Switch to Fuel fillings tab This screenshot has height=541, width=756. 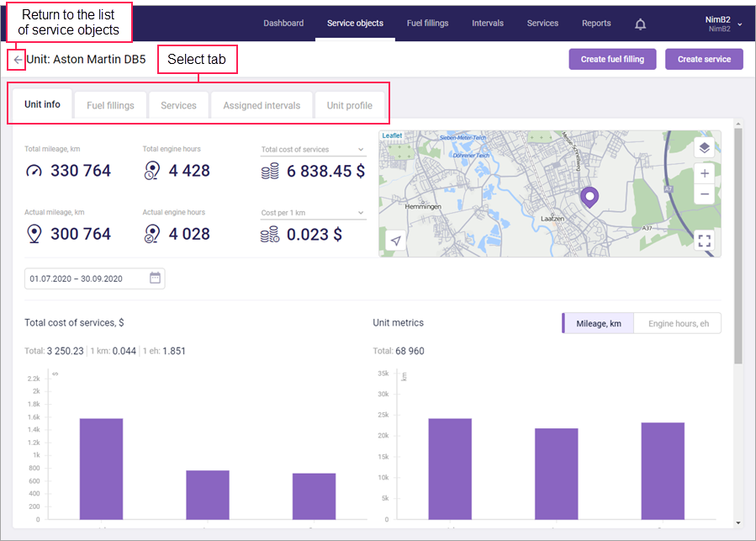tap(110, 106)
